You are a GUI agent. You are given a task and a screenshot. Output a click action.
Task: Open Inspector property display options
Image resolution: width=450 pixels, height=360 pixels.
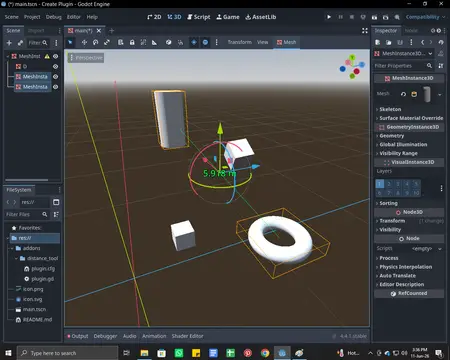click(441, 66)
